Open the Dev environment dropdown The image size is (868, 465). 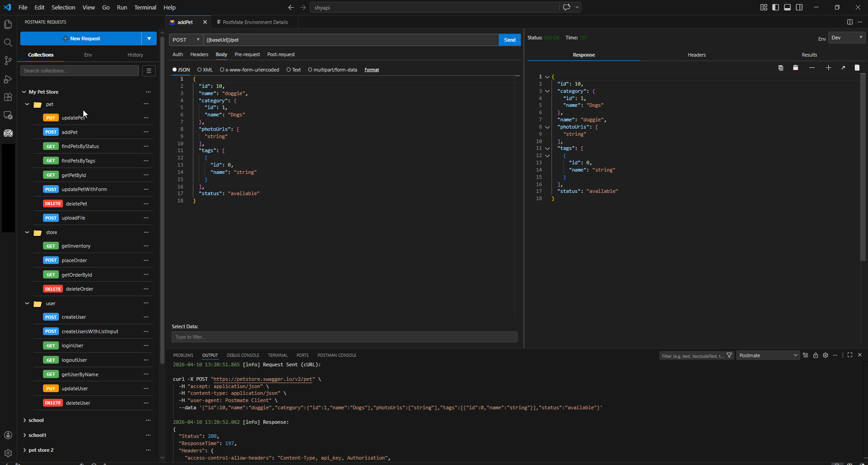coord(846,38)
